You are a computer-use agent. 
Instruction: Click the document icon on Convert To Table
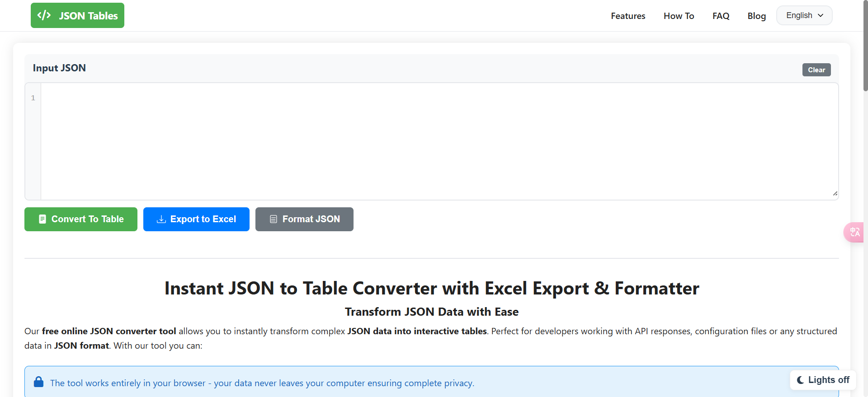pos(42,219)
